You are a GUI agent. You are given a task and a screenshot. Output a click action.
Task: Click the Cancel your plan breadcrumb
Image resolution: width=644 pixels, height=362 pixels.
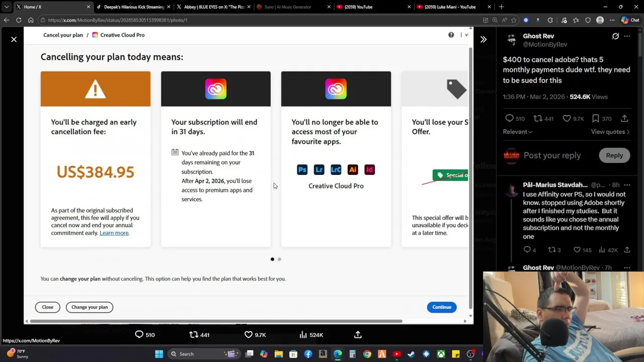(x=63, y=35)
